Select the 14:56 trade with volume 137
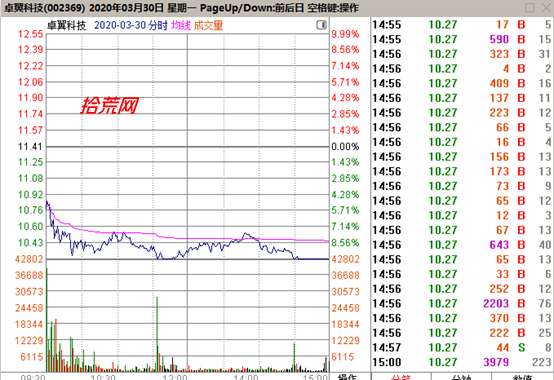Viewport: 554px width, 380px height. point(462,98)
